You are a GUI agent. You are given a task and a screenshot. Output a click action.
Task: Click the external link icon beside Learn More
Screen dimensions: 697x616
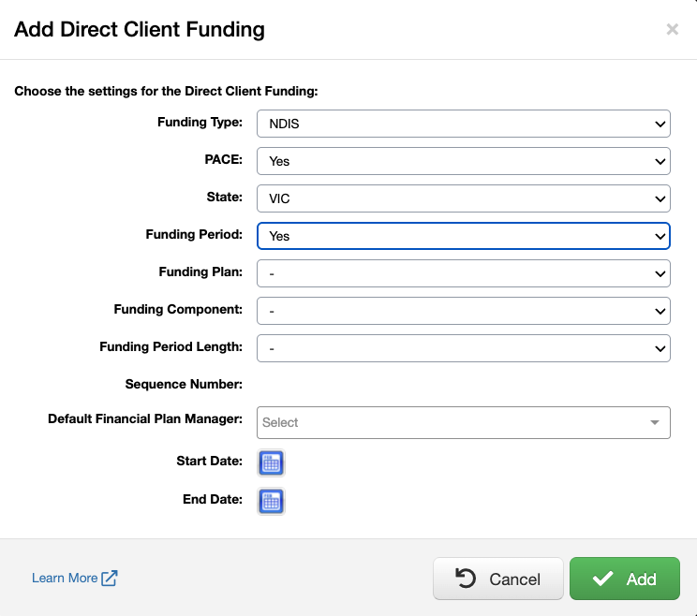click(110, 578)
